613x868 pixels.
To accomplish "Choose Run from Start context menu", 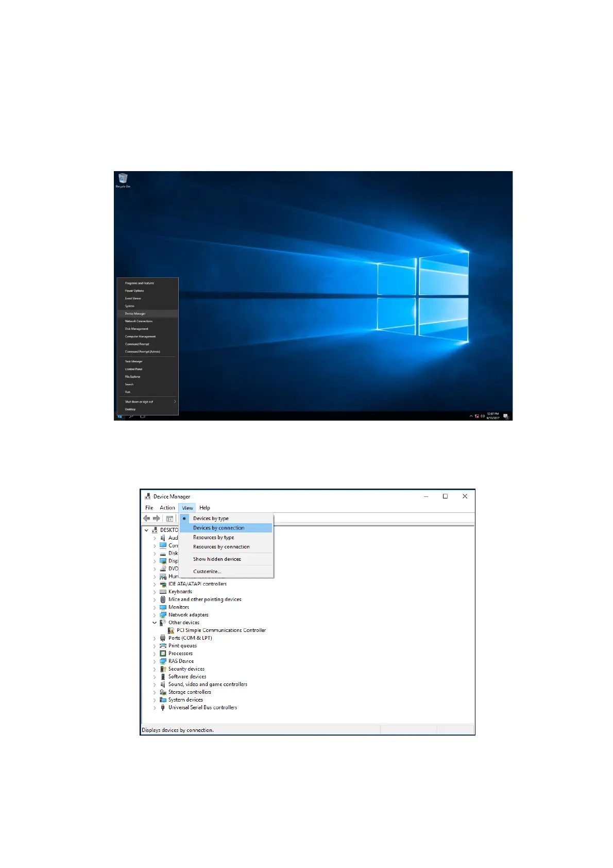I will 148,392.
